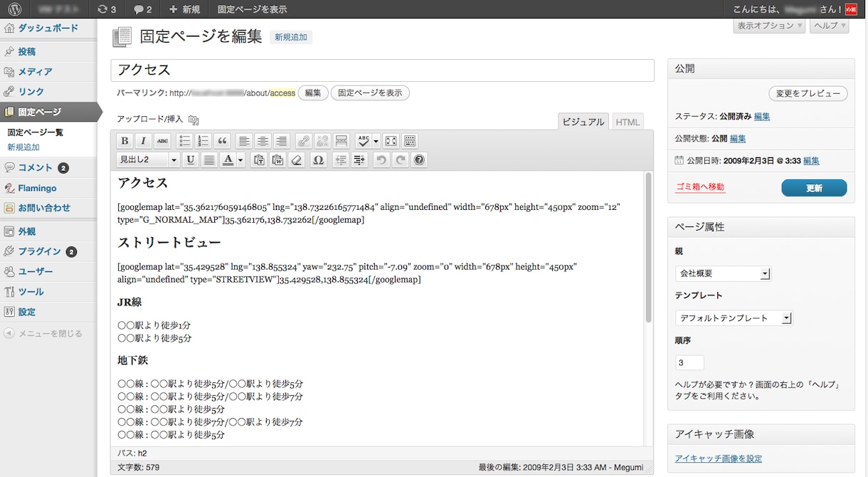Edit the 公開状態 visibility link

coord(738,138)
